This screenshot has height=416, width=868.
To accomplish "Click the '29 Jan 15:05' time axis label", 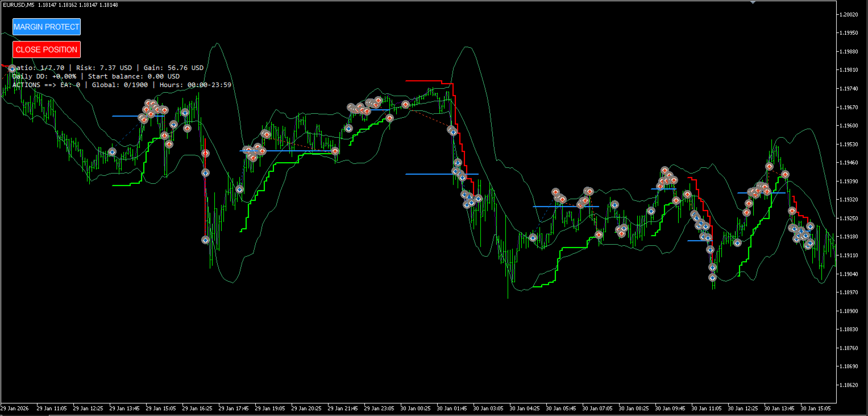I will [x=161, y=409].
